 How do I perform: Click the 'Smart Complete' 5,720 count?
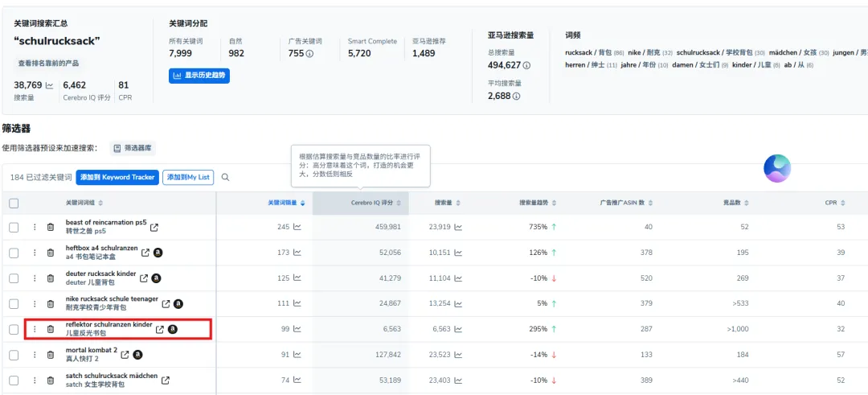click(x=359, y=54)
